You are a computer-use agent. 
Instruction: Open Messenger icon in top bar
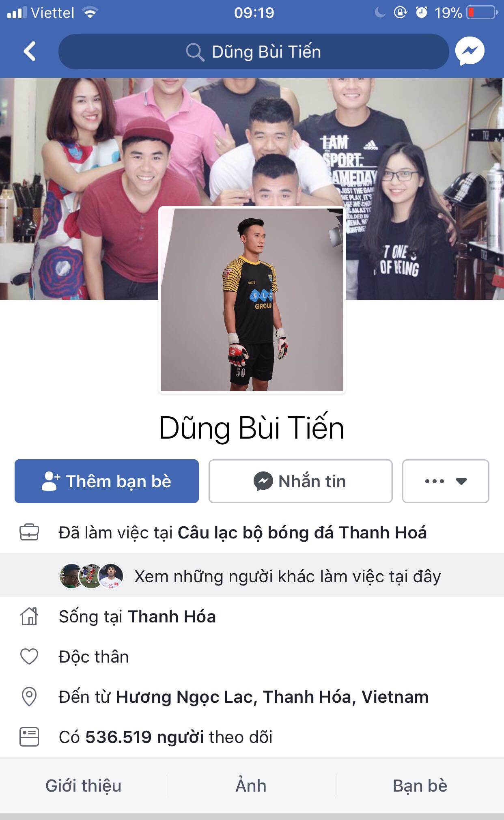(x=470, y=52)
